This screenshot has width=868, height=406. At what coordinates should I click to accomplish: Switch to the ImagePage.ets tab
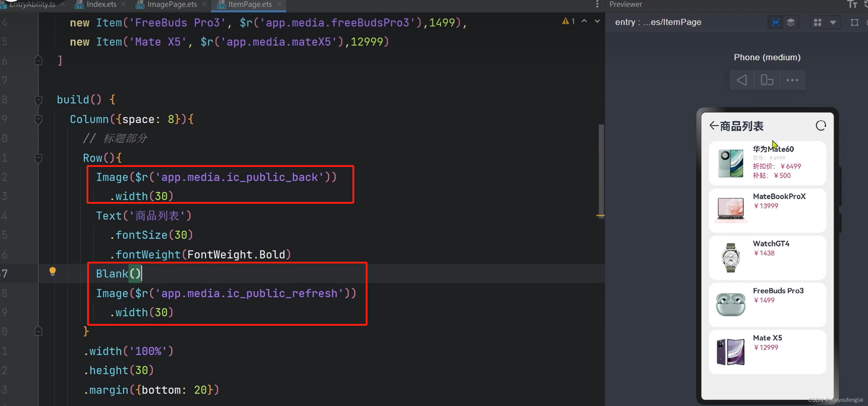(172, 5)
